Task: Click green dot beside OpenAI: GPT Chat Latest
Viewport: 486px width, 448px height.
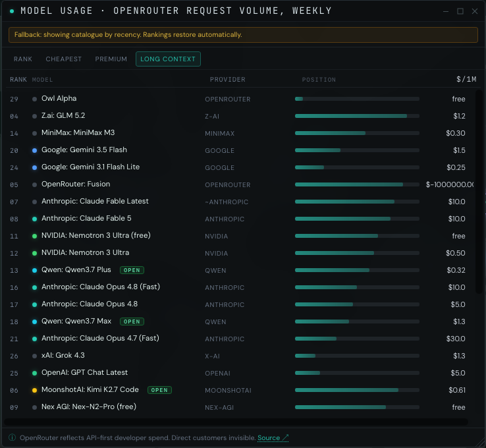Action: [x=34, y=373]
